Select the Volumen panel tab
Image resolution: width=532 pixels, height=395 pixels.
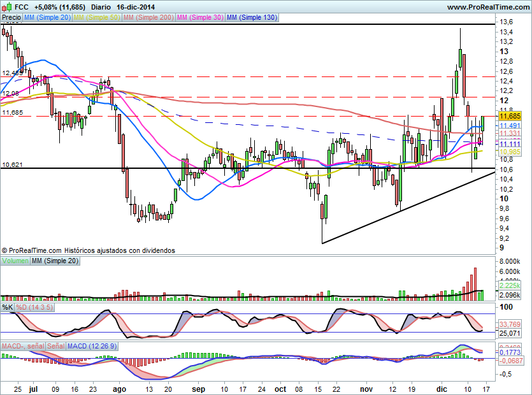tap(15, 261)
